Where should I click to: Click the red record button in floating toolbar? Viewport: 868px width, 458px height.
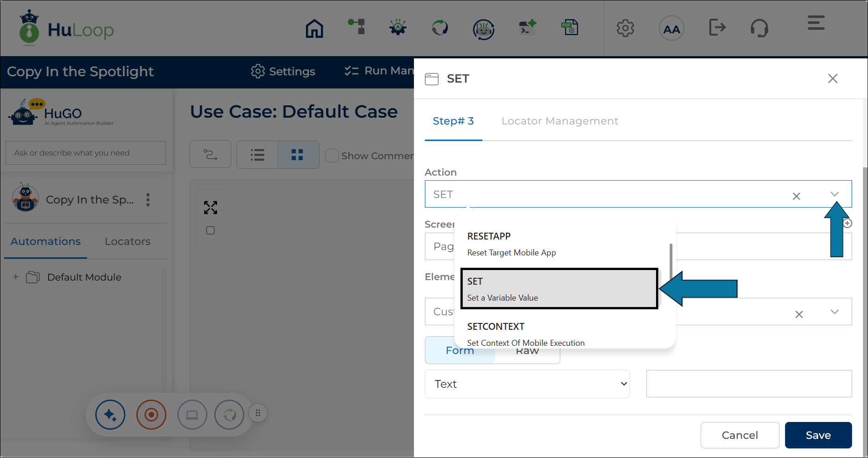[151, 415]
